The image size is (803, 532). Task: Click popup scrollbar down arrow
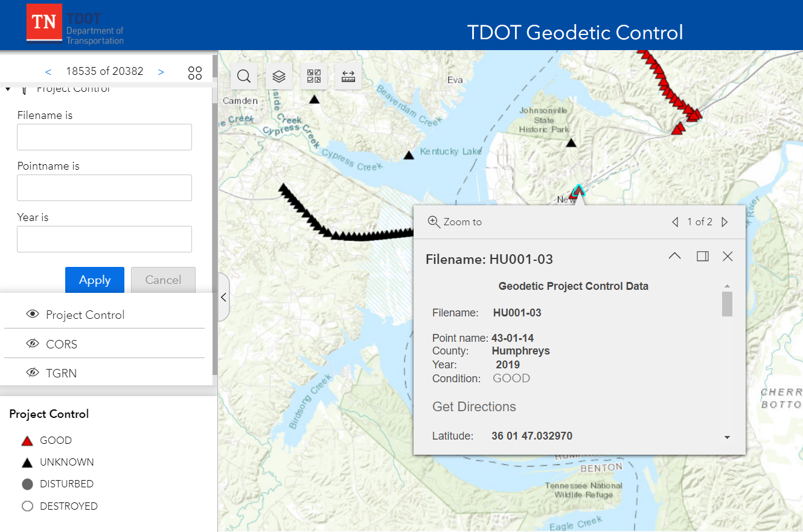pyautogui.click(x=727, y=437)
